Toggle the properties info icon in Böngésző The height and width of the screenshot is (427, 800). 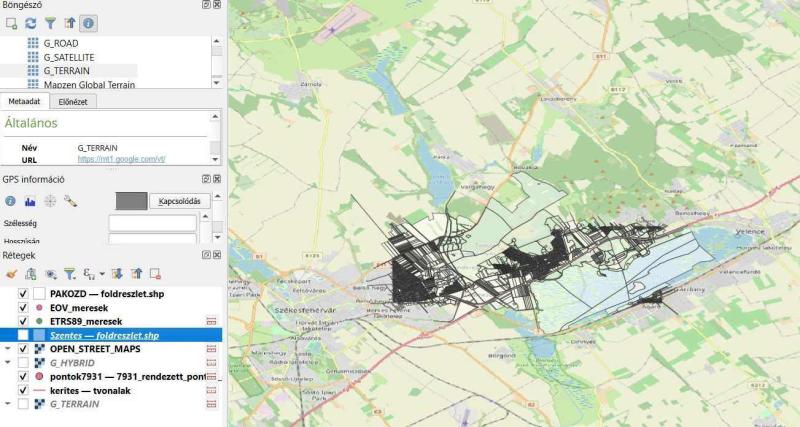click(88, 21)
